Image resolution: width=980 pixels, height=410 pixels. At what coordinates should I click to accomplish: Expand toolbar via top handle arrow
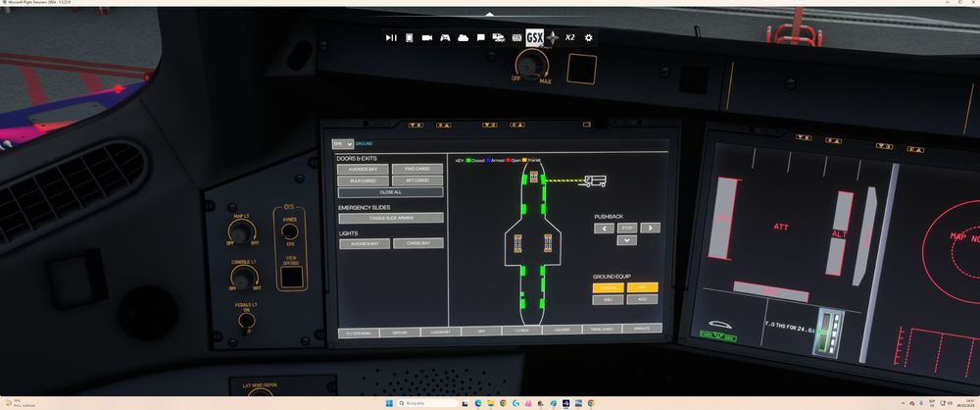(x=489, y=14)
